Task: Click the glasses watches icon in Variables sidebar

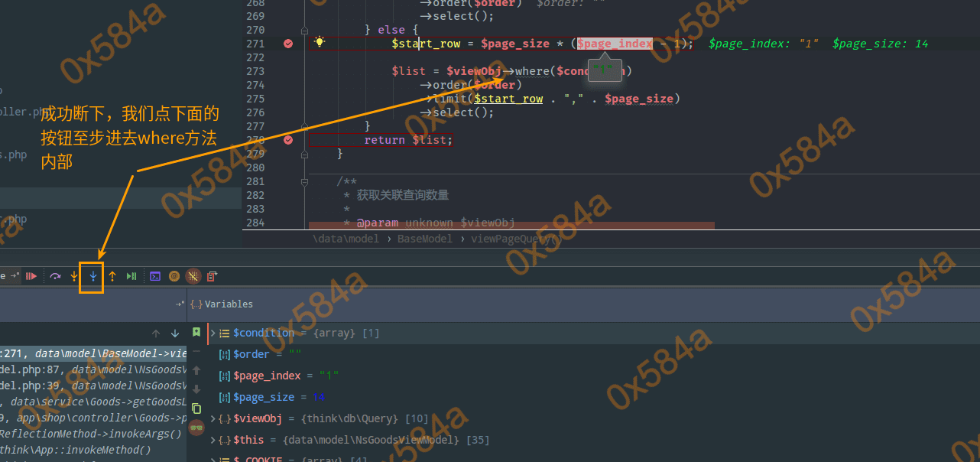Action: [196, 428]
